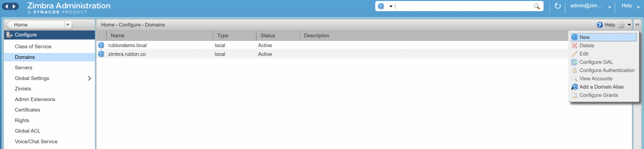Go to Certificates in the sidebar
644x149 pixels.
point(27,110)
